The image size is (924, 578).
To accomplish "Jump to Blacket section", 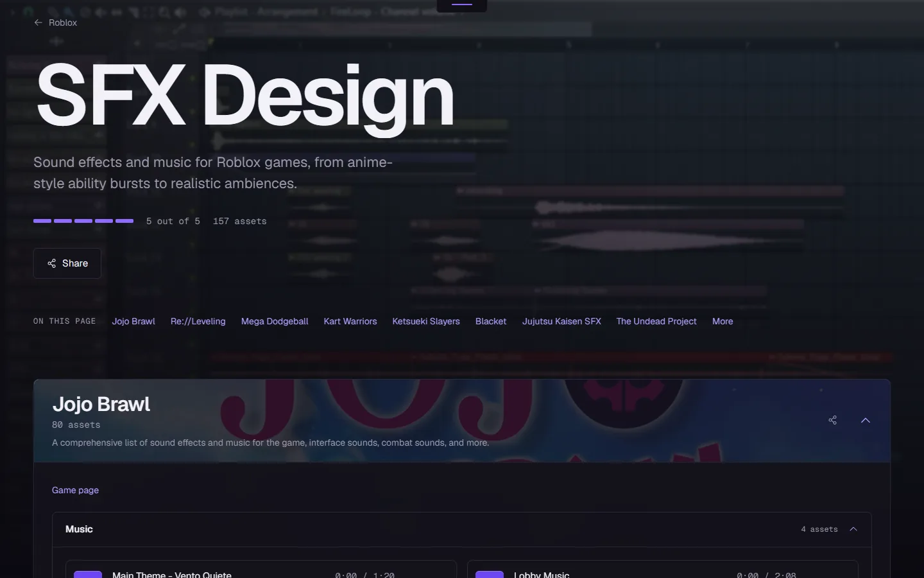I will coord(491,321).
